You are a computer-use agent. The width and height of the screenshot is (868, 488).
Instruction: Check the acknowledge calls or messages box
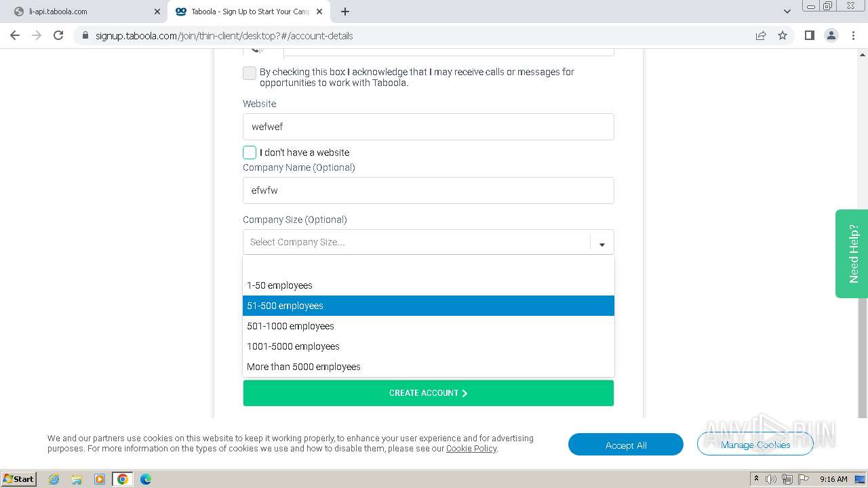coord(250,73)
